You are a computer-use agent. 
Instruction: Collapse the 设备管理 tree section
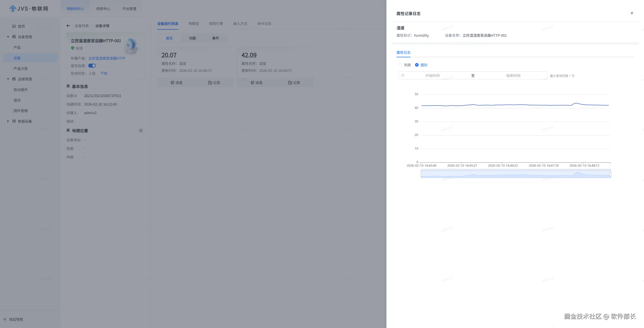point(8,37)
